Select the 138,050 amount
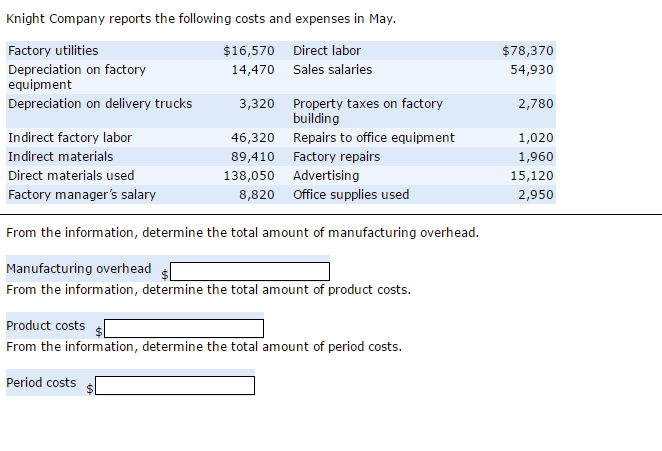Viewport: 662px width, 451px height. click(x=249, y=176)
